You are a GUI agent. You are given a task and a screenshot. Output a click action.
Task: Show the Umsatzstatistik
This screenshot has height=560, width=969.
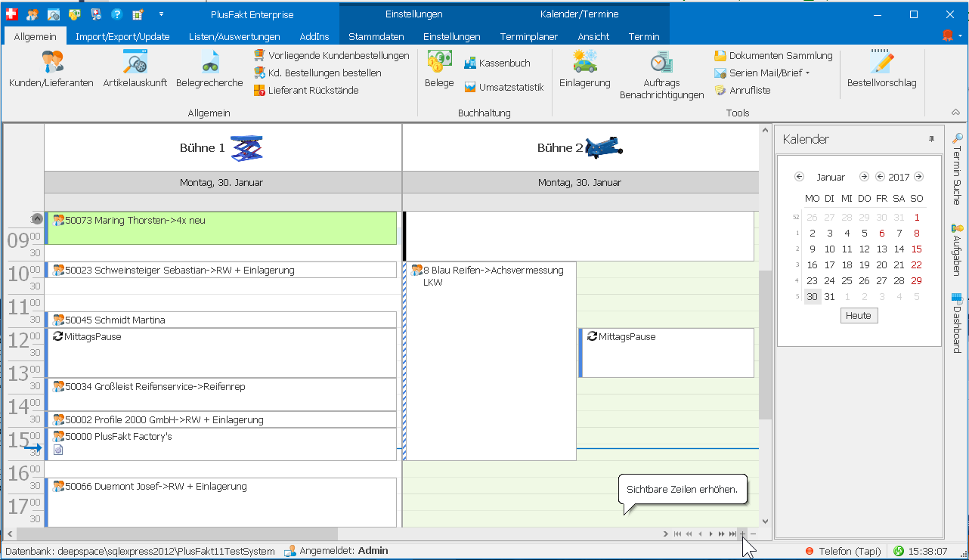pyautogui.click(x=503, y=88)
